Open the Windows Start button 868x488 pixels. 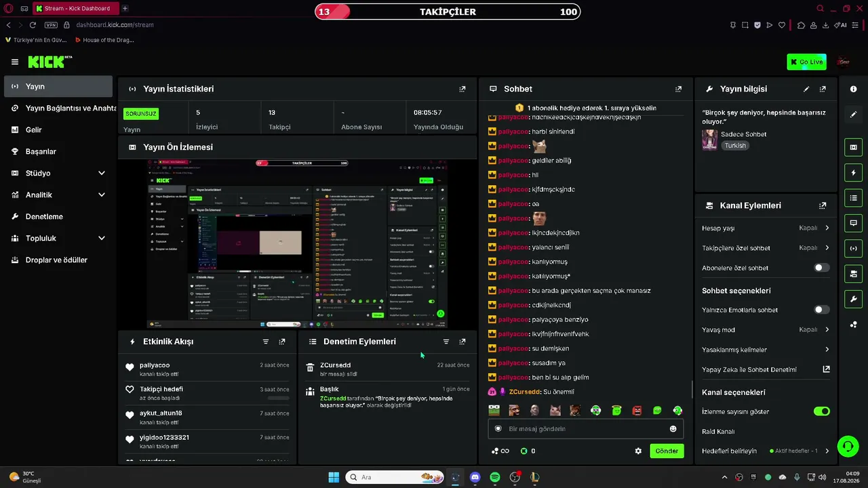[334, 477]
